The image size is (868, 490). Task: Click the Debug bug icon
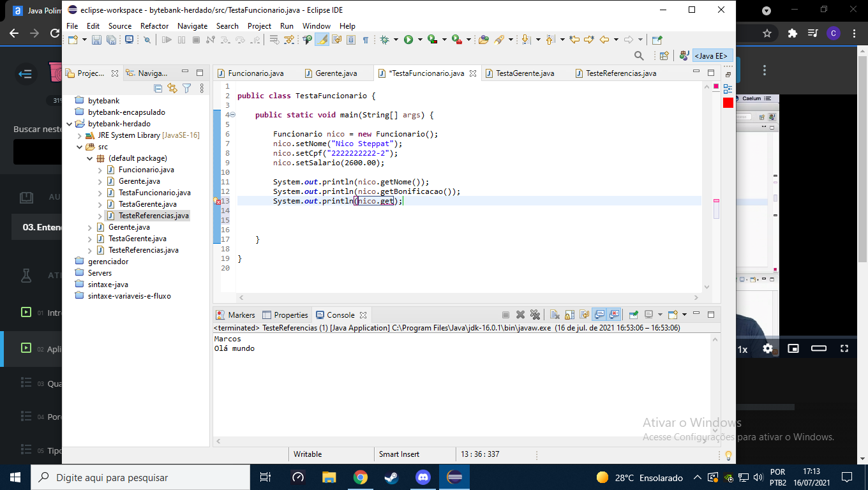pos(384,40)
